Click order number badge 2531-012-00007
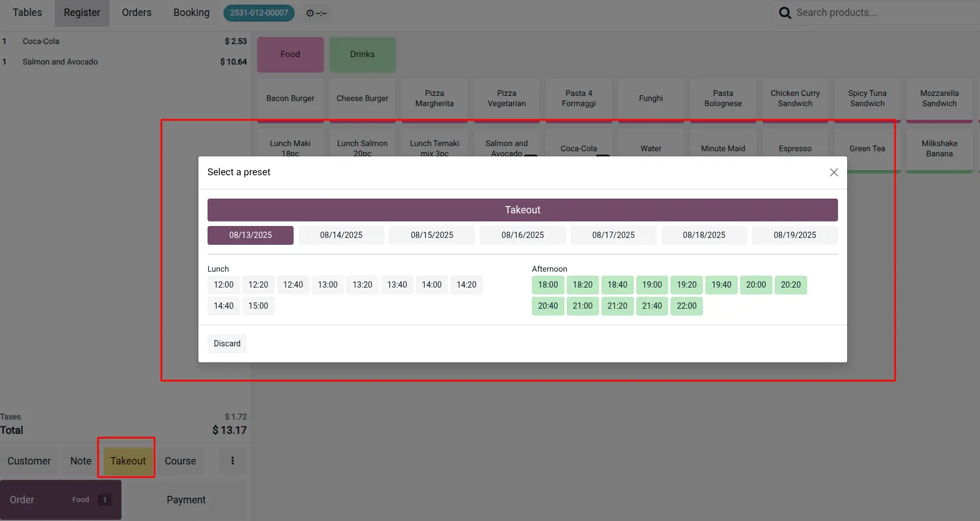Screen dimensions: 980x521 [259, 13]
